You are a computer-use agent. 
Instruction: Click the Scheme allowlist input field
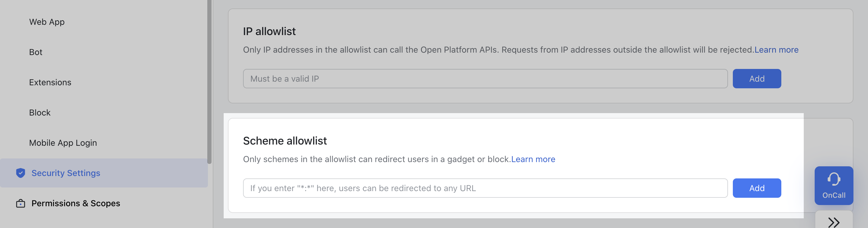click(485, 188)
